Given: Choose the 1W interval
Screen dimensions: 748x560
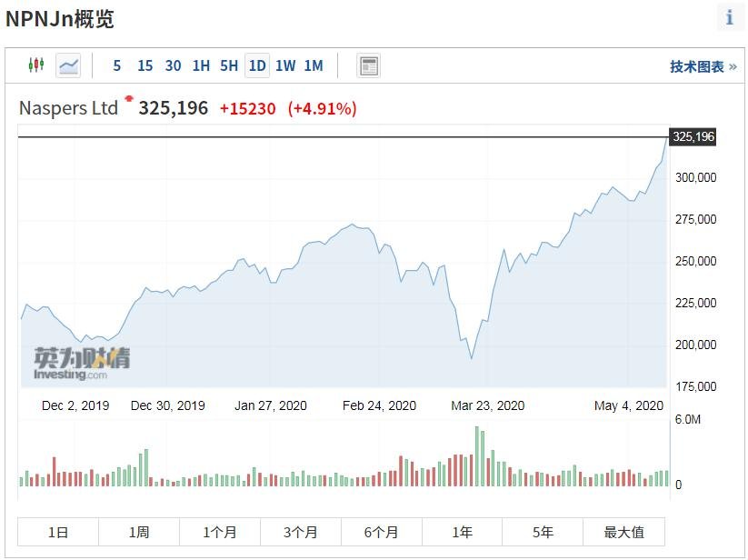Looking at the screenshot, I should point(285,65).
